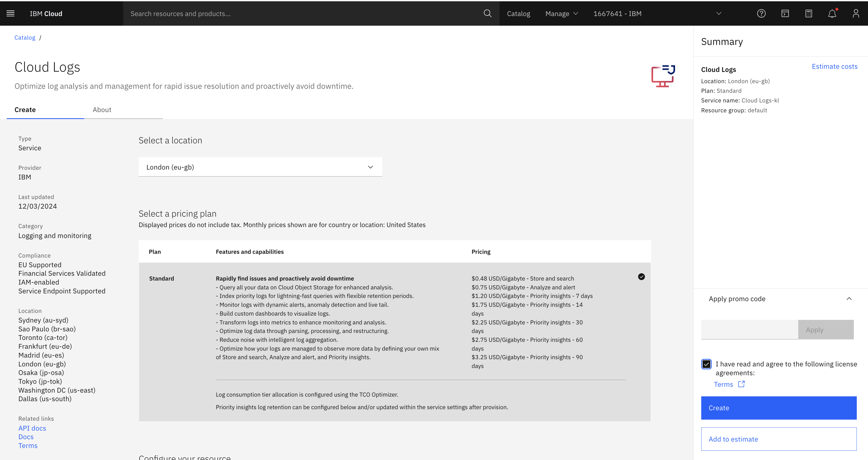This screenshot has height=460, width=868.
Task: Click 'Resource group: default' in Summary
Action: (734, 110)
